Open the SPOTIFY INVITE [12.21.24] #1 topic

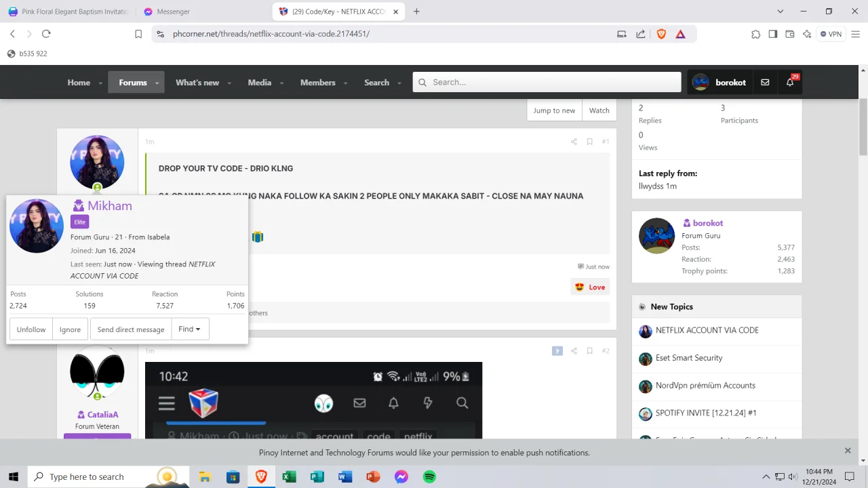706,413
